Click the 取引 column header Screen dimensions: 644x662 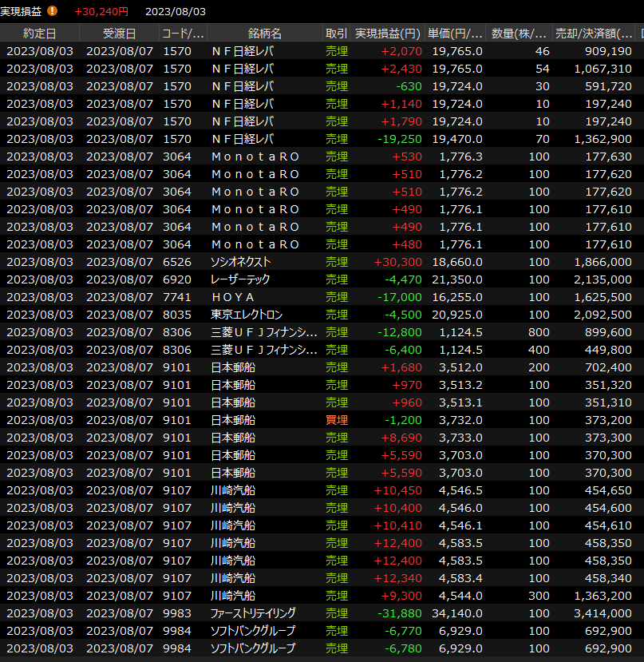click(x=336, y=34)
